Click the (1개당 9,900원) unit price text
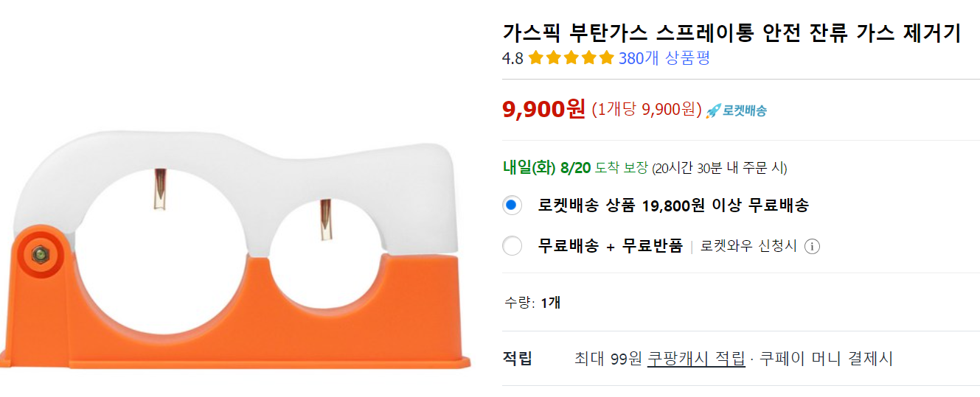 [647, 110]
